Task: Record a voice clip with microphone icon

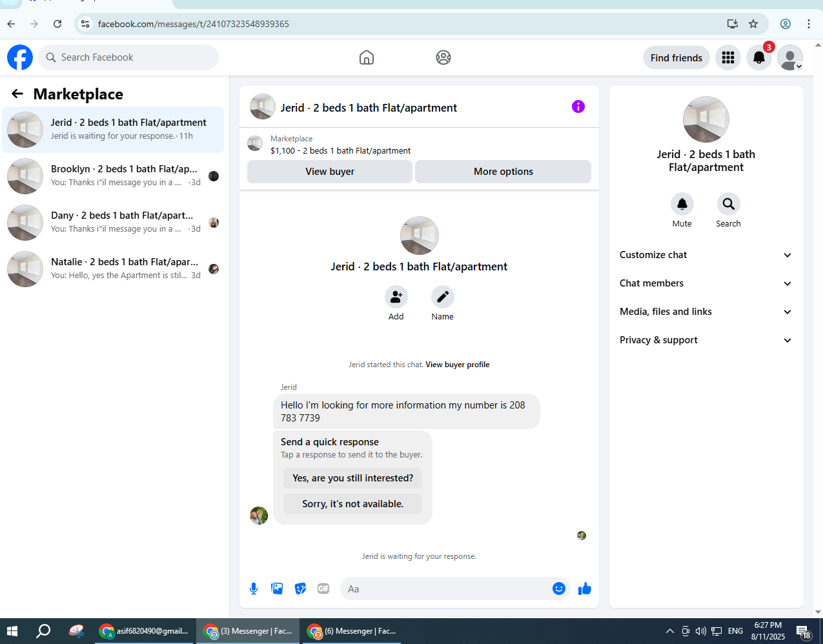Action: coord(254,589)
